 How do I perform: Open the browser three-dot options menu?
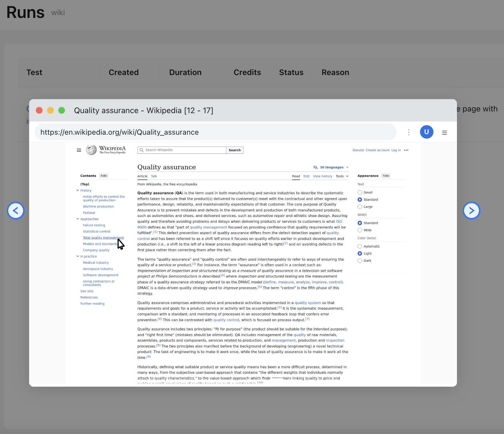pyautogui.click(x=409, y=132)
